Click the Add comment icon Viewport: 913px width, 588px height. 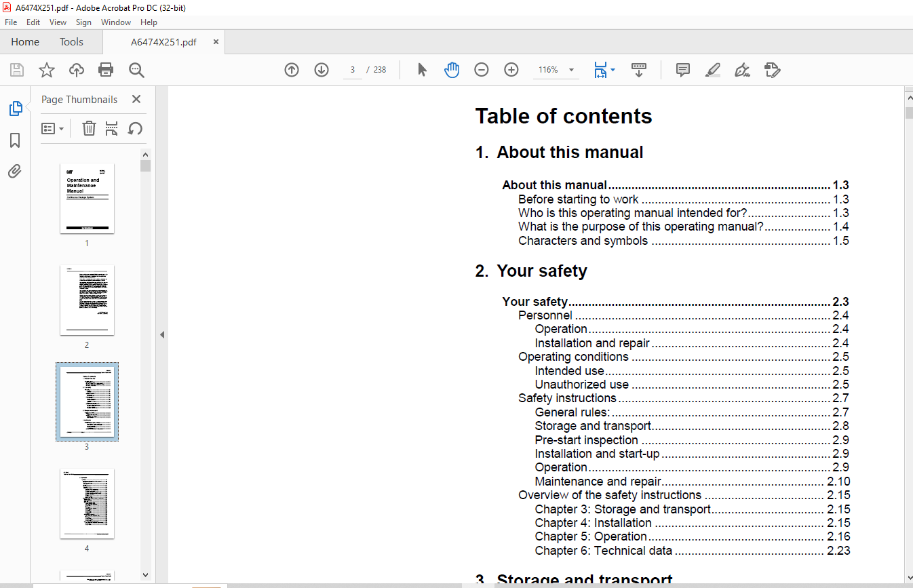pyautogui.click(x=683, y=70)
